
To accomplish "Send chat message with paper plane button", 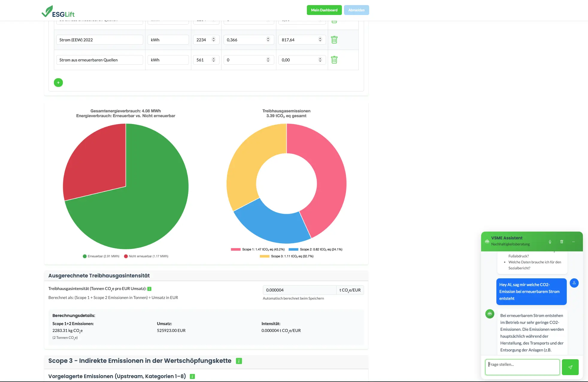I will pyautogui.click(x=570, y=367).
